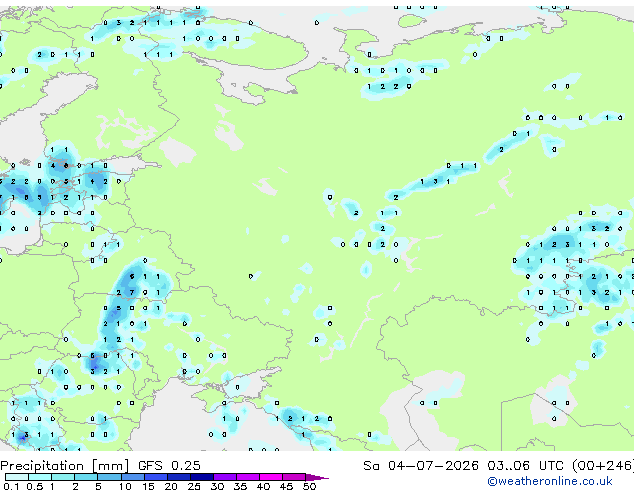Viewport: 634px width, 490px height.
Task: Click the "35" legend scale label
Action: [240, 486]
